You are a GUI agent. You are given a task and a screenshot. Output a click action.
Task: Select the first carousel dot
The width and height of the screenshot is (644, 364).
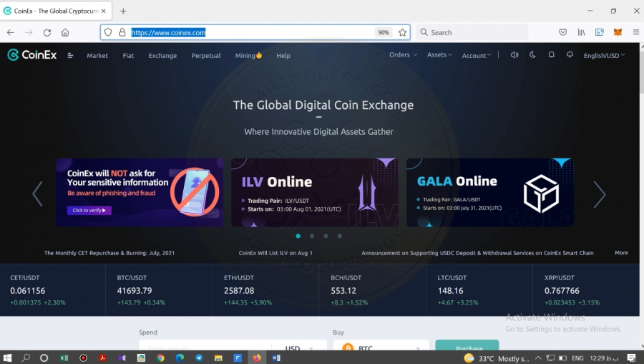pyautogui.click(x=298, y=236)
